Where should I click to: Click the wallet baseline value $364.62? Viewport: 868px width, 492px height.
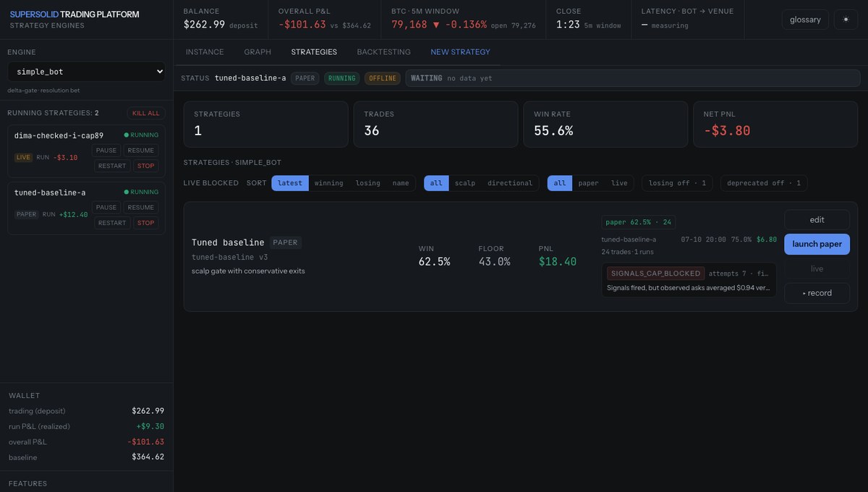click(148, 457)
